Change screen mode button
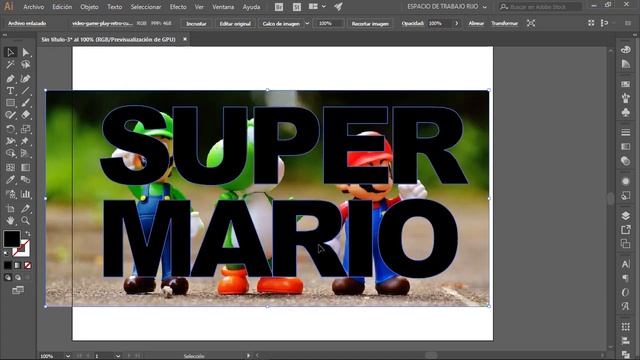The width and height of the screenshot is (640, 360). tap(18, 290)
